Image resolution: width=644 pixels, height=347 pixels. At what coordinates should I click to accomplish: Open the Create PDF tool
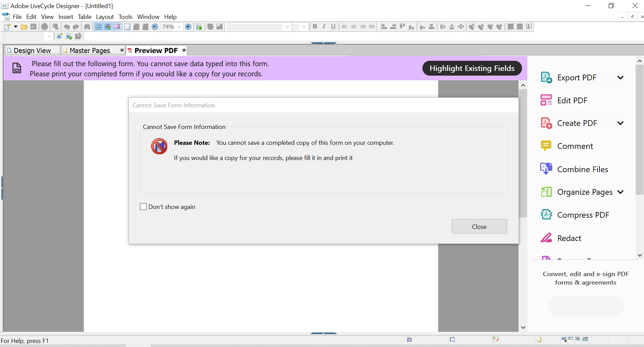577,123
